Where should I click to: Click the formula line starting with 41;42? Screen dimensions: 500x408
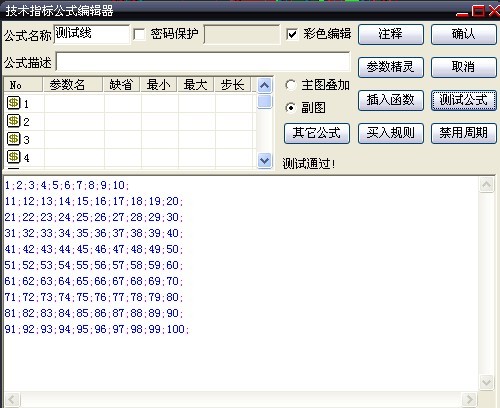click(94, 249)
